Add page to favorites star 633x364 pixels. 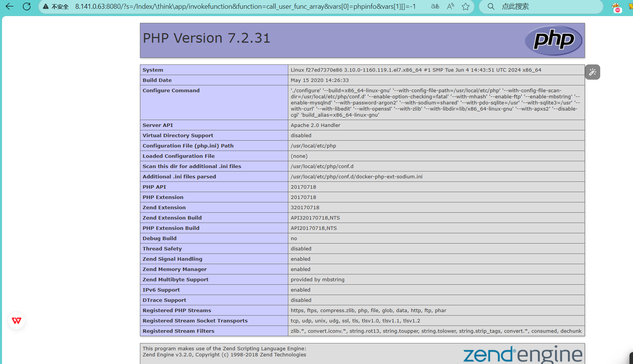[x=466, y=6]
